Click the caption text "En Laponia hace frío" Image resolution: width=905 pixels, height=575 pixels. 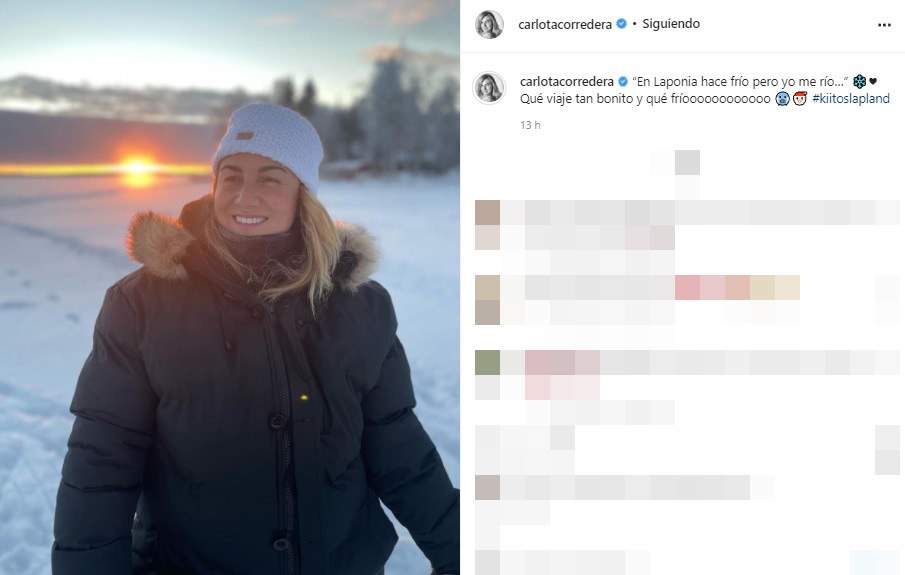pyautogui.click(x=683, y=81)
